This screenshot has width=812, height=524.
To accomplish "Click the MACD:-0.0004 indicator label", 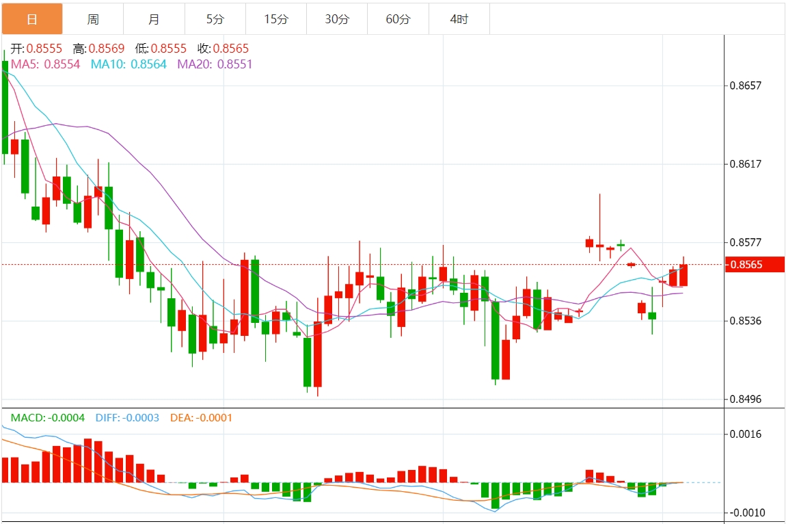I will coord(48,418).
